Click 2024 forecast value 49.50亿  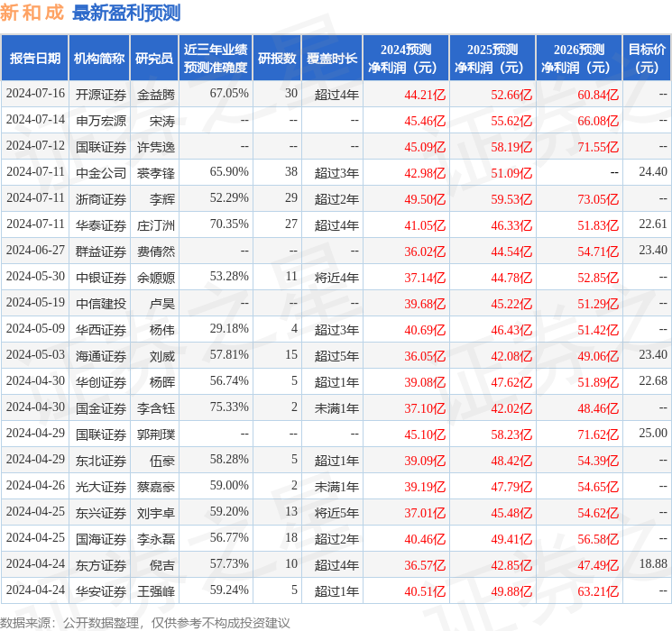pyautogui.click(x=425, y=199)
